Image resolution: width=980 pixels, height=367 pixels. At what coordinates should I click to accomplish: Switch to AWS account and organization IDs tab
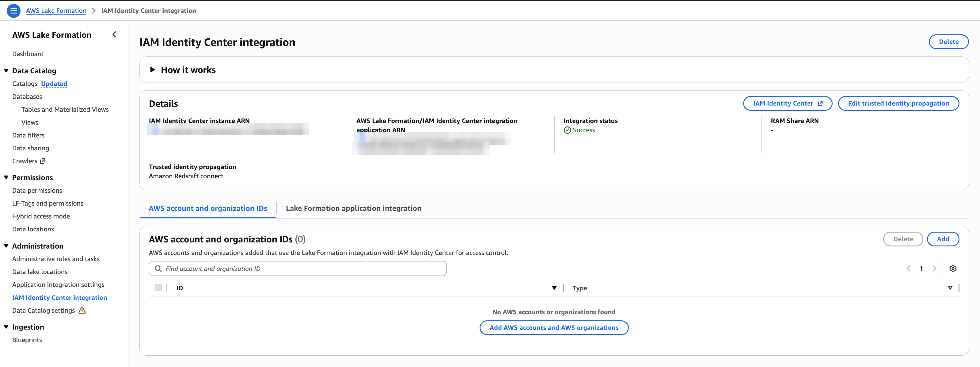[x=208, y=208]
